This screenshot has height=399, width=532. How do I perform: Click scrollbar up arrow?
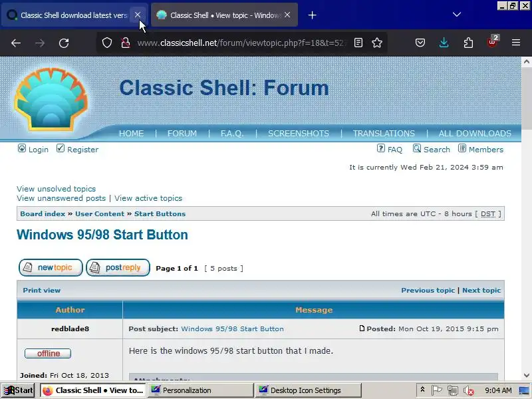tap(527, 61)
